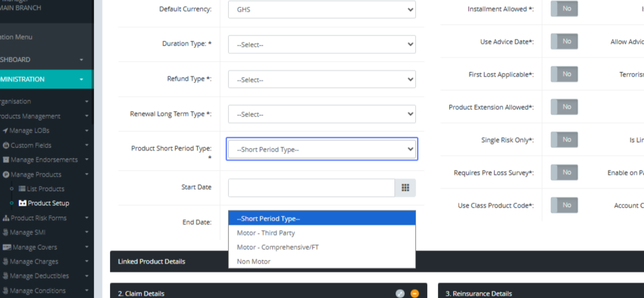Screen dimensions: 644x298
Task: Click the orange collapse icon in Claim Details
Action: 414,293
